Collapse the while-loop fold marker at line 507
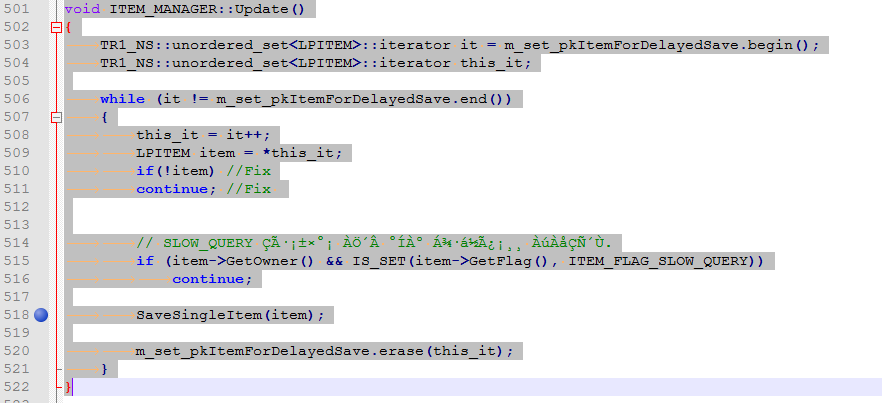This screenshot has height=403, width=882. (56, 117)
